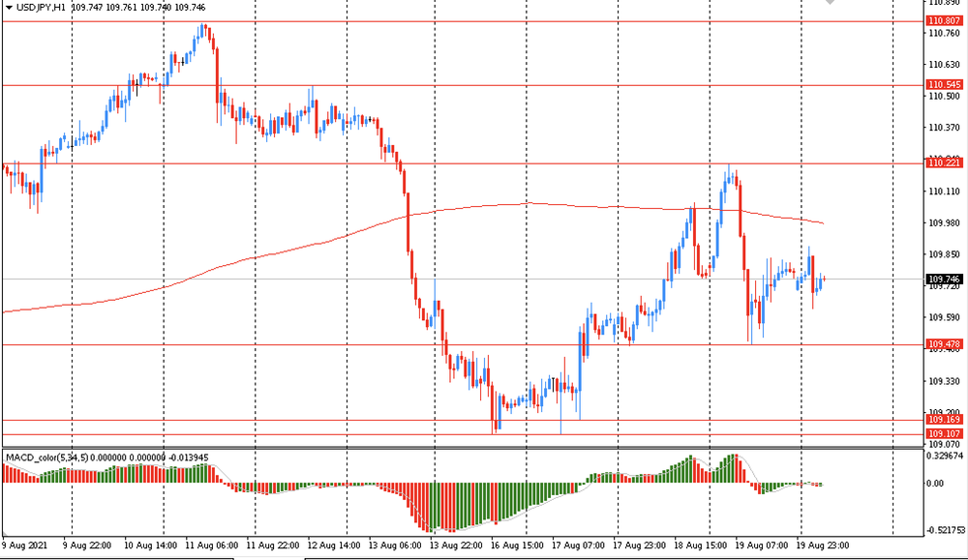Click the 13 Aug 22:00 time label
The height and width of the screenshot is (560, 968).
(456, 545)
